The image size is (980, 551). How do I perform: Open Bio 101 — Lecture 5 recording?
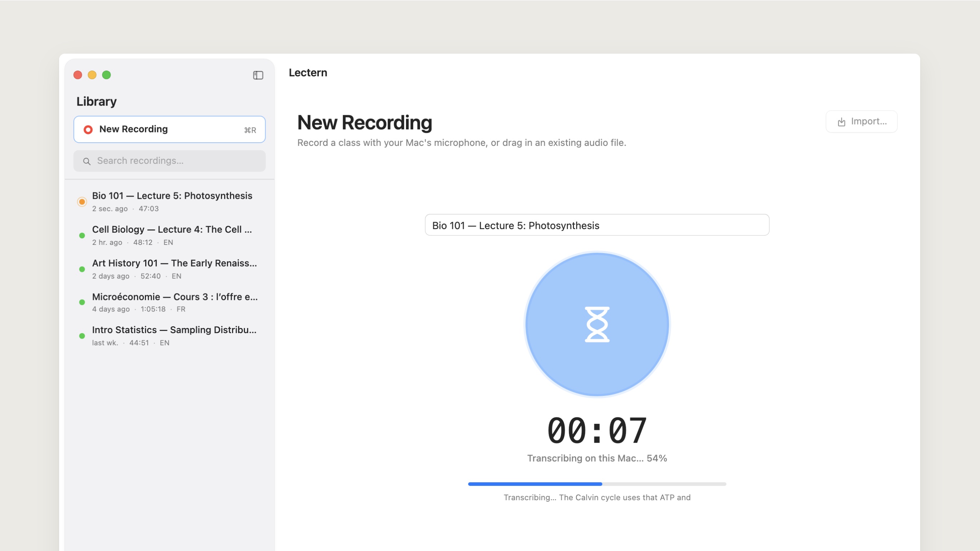pyautogui.click(x=169, y=202)
